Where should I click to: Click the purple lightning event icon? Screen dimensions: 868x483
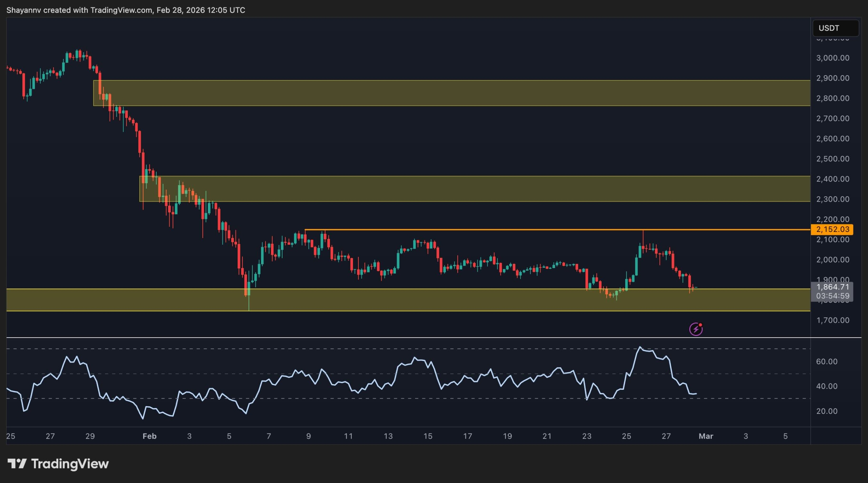(x=695, y=329)
